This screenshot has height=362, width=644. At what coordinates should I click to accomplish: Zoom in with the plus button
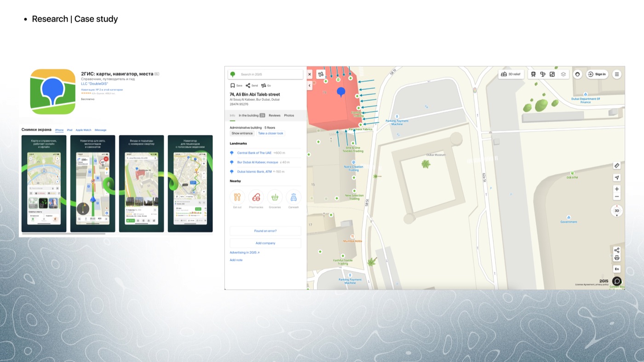pyautogui.click(x=617, y=189)
